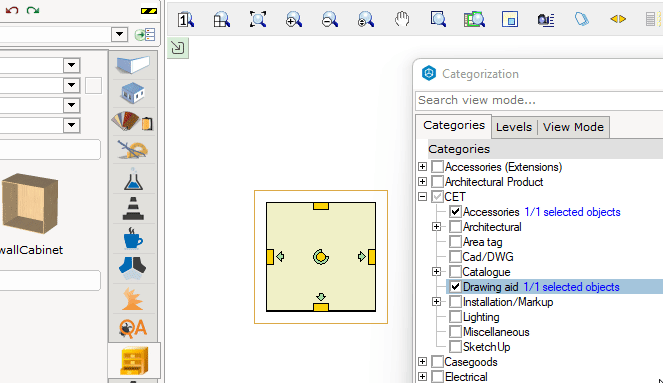Expand the Accessories (Extensions) node

click(x=422, y=167)
